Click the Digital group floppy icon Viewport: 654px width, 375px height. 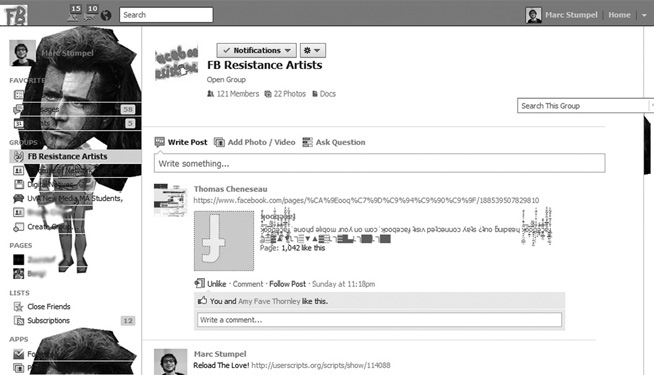coord(19,184)
